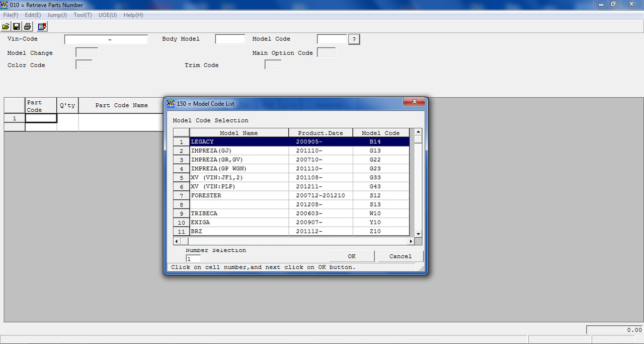This screenshot has height=344, width=644.
Task: Click the up arrow of the model list scrollbar
Action: click(418, 132)
